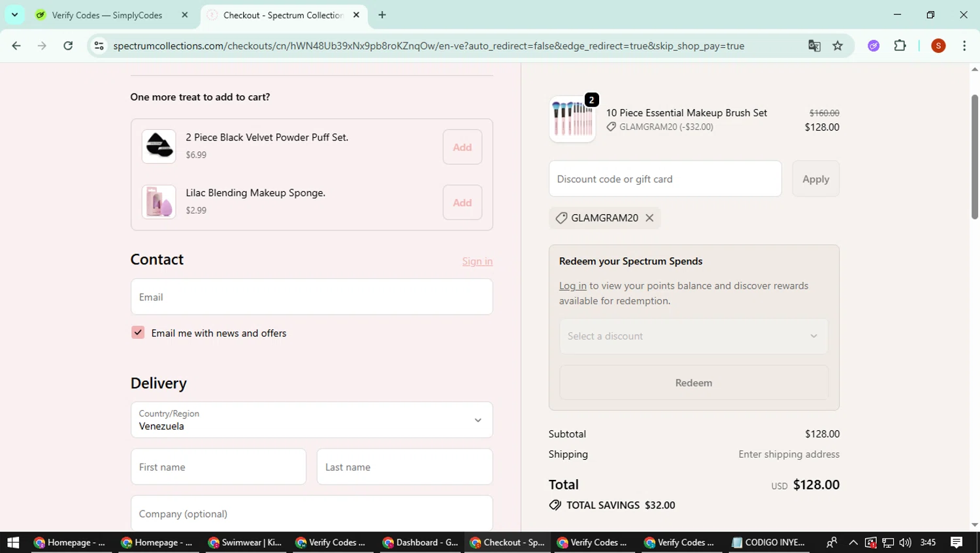Select the Checkout - Spectrum Collections tab
The height and width of the screenshot is (553, 980).
pos(284,15)
